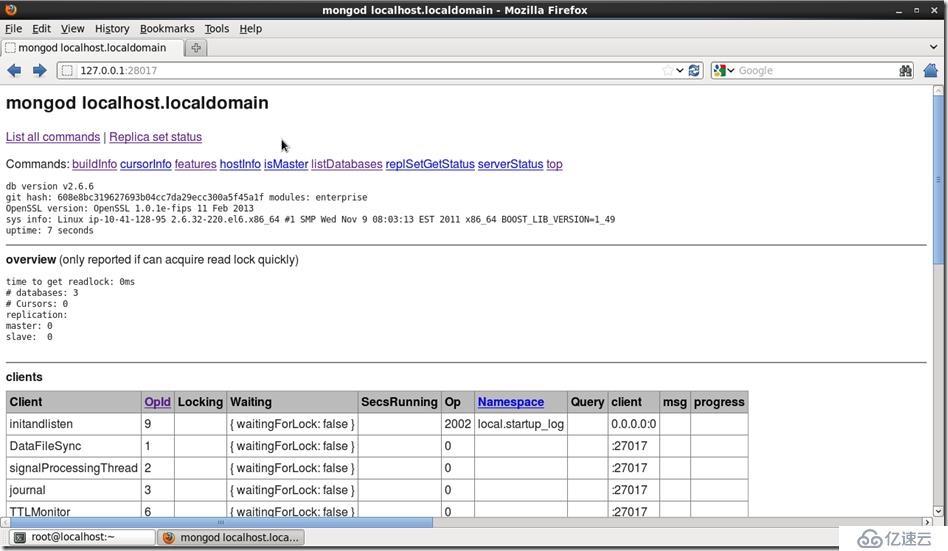Click the uptime: 7 seconds line
The image size is (948, 551).
[50, 230]
